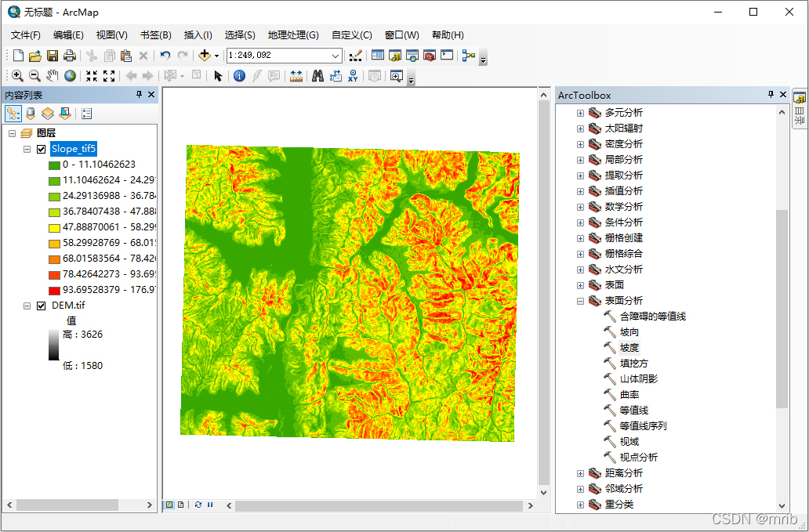Choose the Select Elements arrow tool
This screenshot has width=809, height=532.
point(218,76)
